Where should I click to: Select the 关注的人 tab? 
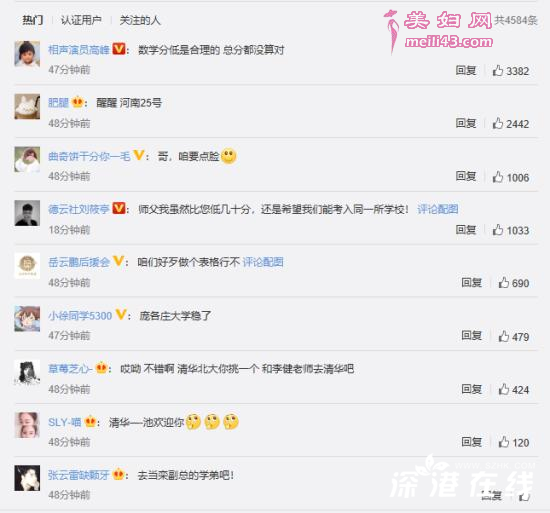click(x=140, y=20)
